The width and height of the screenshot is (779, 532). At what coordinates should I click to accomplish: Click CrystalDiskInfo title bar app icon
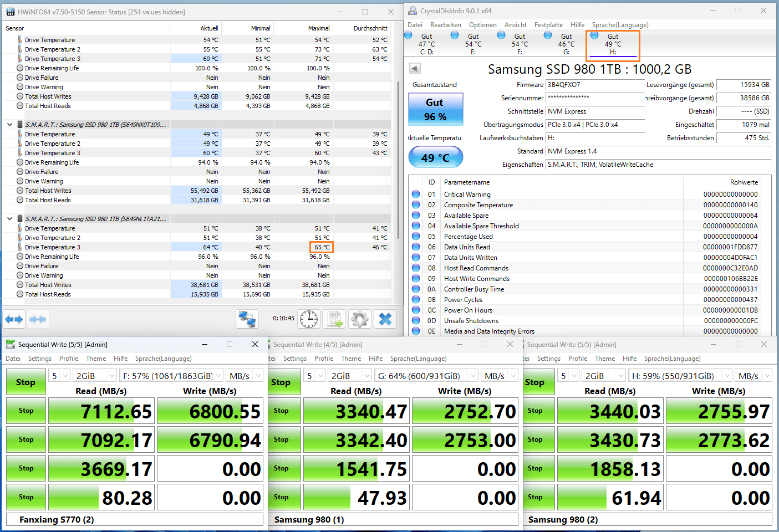pos(413,11)
